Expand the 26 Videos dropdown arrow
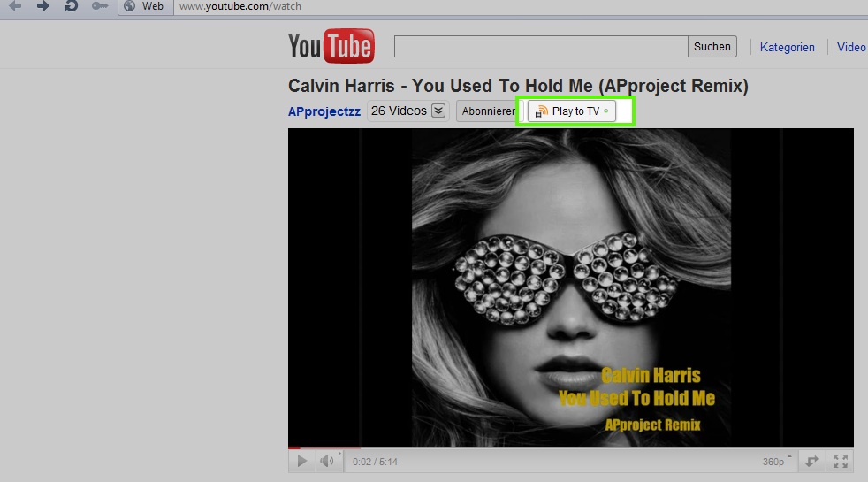The width and height of the screenshot is (868, 482). pos(438,111)
